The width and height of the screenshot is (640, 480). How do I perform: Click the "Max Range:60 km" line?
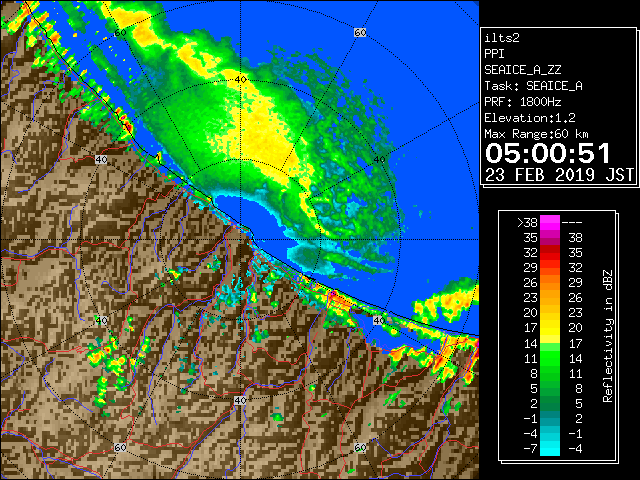point(536,134)
